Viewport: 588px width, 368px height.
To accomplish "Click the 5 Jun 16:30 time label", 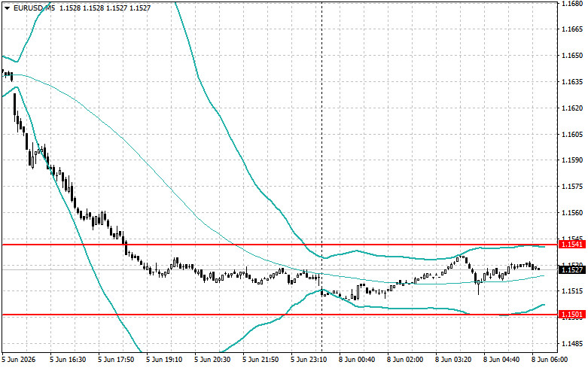I will click(68, 360).
